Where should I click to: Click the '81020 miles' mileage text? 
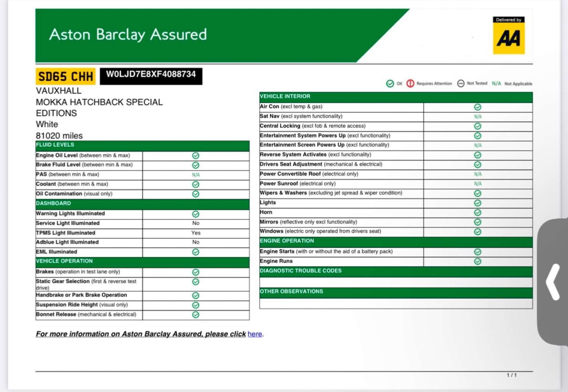click(59, 136)
